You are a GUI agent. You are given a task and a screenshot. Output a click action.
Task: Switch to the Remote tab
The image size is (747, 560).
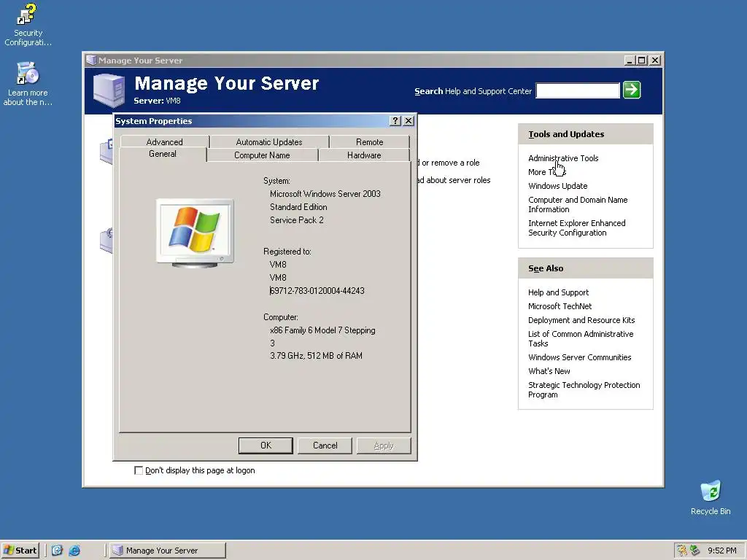pyautogui.click(x=369, y=142)
